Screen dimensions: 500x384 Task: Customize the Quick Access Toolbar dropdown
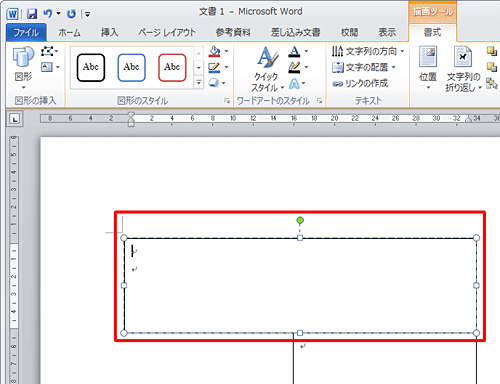pos(87,14)
